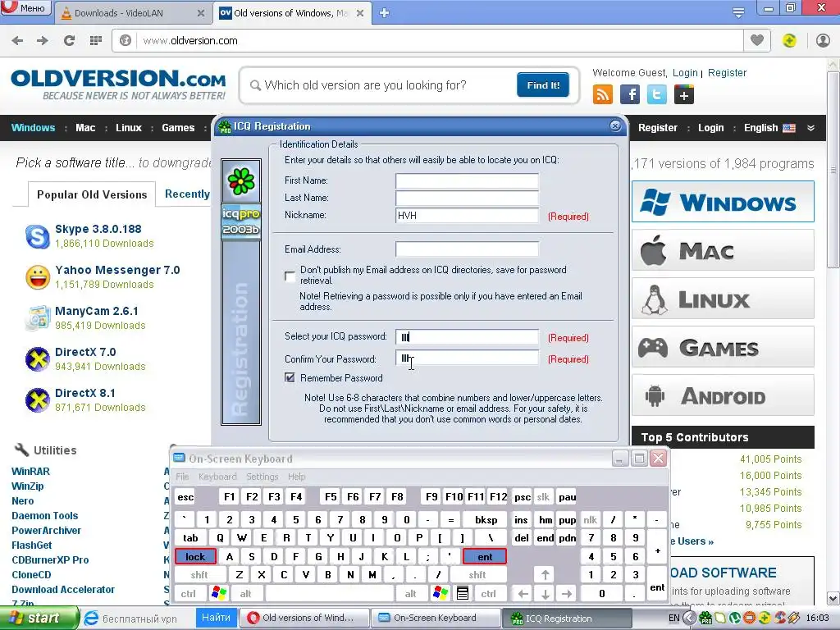Click in the First Name field

(467, 180)
